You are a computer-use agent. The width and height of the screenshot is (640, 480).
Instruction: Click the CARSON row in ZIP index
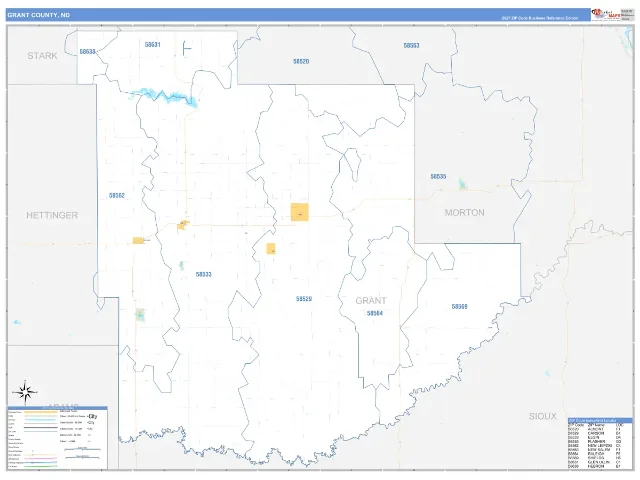click(x=596, y=433)
